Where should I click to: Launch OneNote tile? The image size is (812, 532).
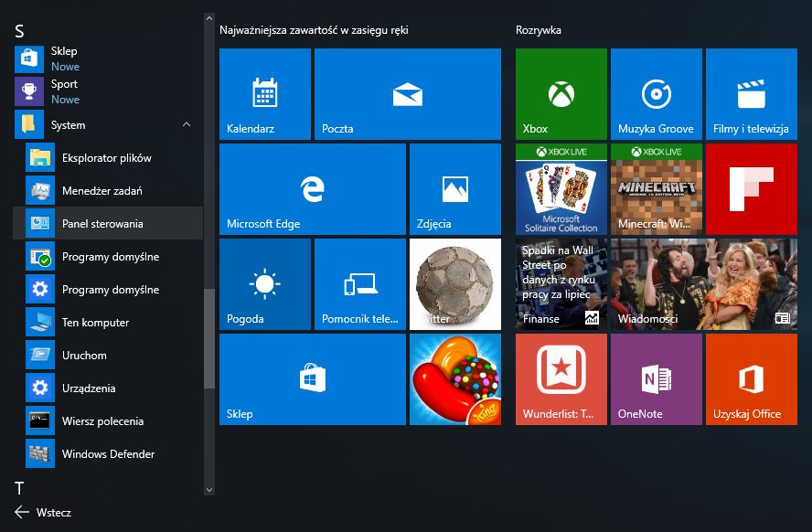click(656, 379)
